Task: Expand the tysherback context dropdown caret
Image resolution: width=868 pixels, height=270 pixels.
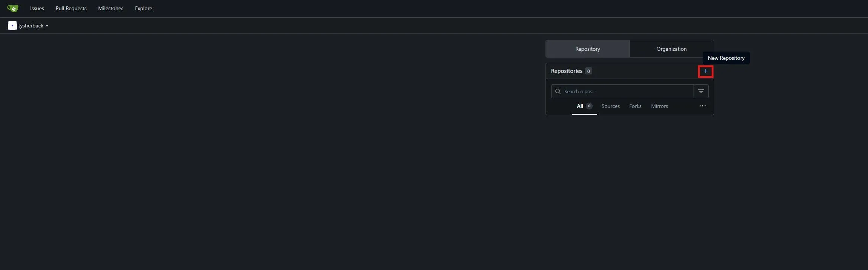Action: pyautogui.click(x=47, y=26)
